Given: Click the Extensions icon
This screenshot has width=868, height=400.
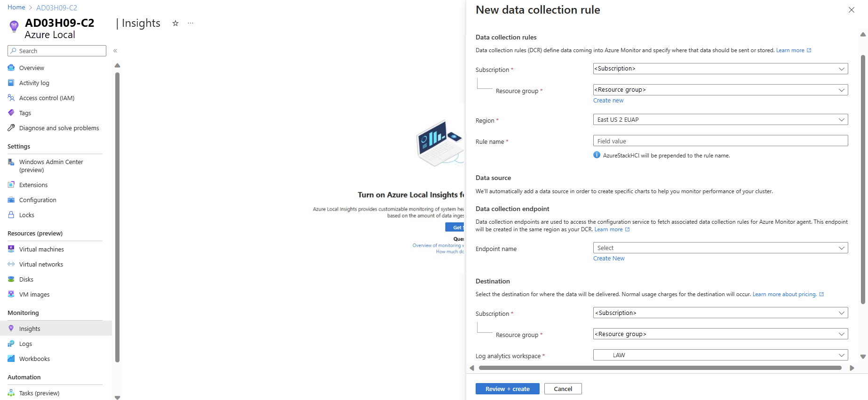Looking at the screenshot, I should point(11,185).
